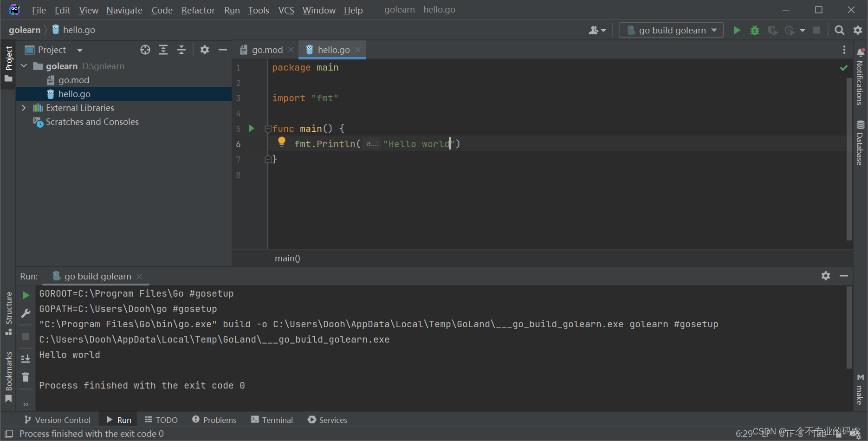Hide the Project panel
The height and width of the screenshot is (441, 868).
click(x=223, y=50)
